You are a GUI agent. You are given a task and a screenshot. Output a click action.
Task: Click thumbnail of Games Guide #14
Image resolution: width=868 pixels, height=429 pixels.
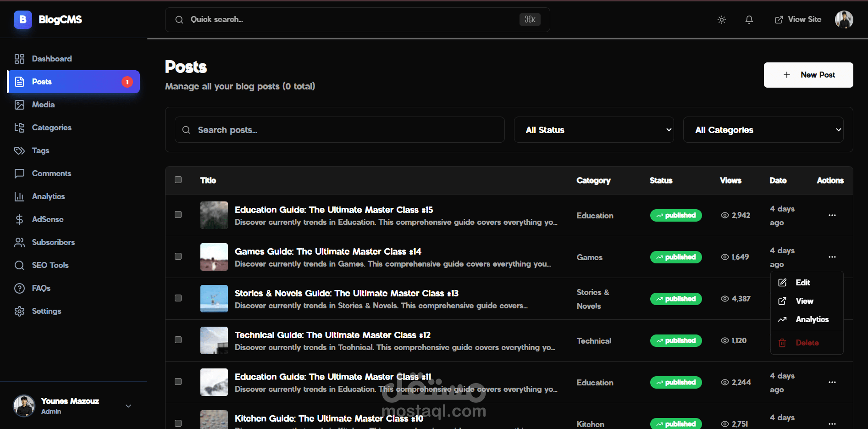pyautogui.click(x=214, y=257)
